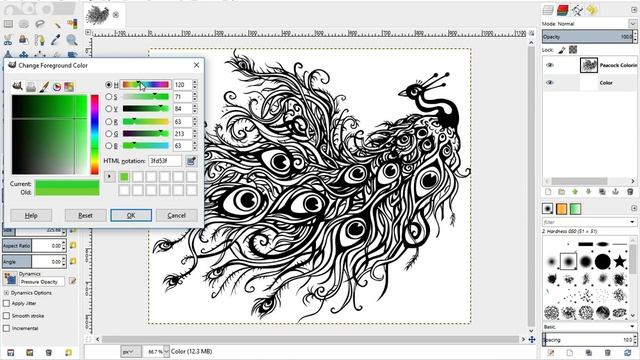Open the brush filter tag dropdown
This screenshot has width=640, height=360.
[632, 222]
